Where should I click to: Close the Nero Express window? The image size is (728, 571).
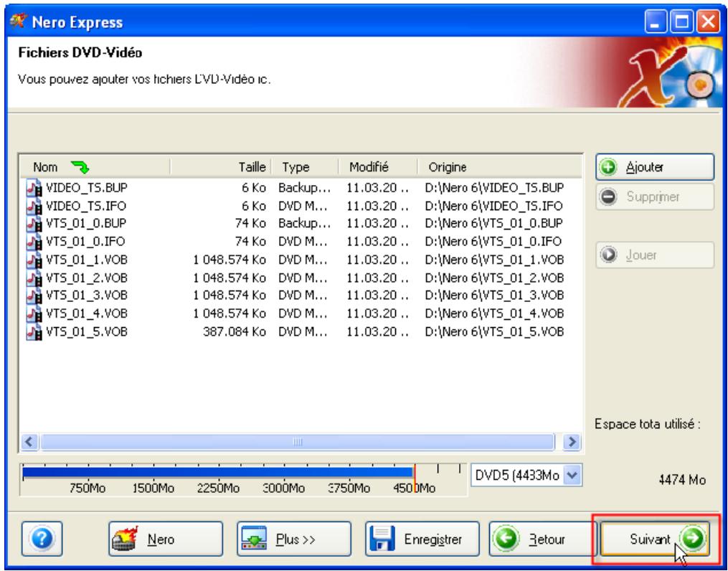(x=708, y=22)
